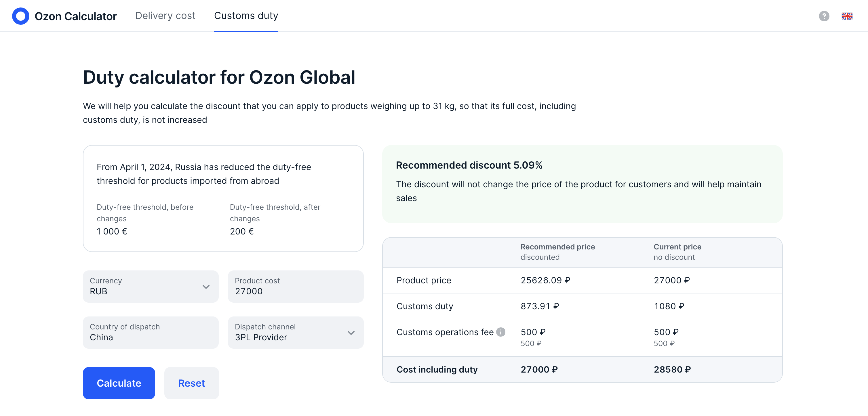The height and width of the screenshot is (416, 868).
Task: Select the Customs duty tab
Action: [246, 16]
